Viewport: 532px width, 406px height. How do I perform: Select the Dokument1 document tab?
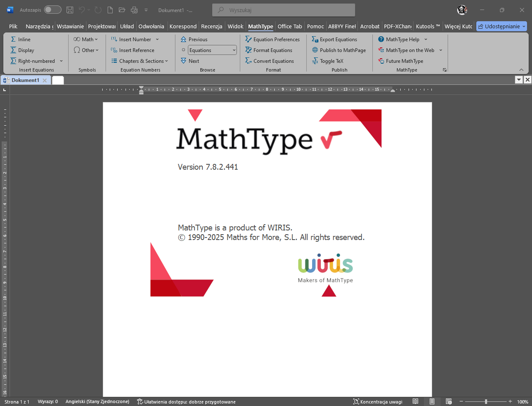25,80
